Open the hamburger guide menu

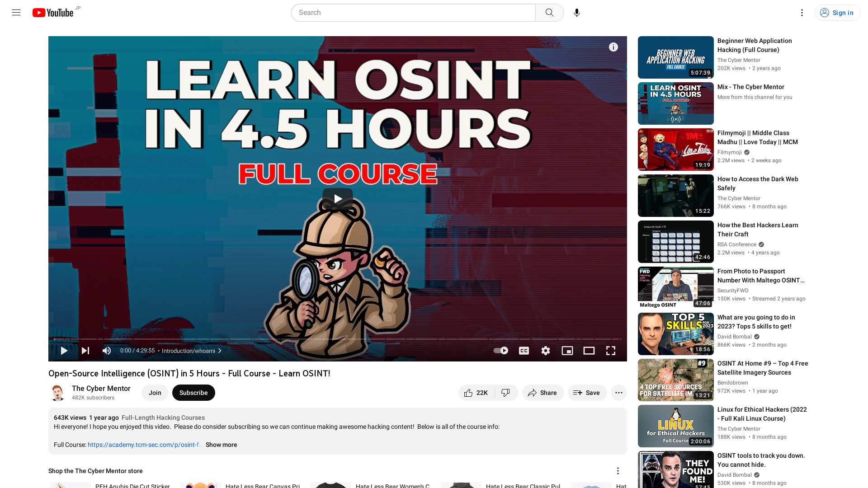(x=16, y=13)
